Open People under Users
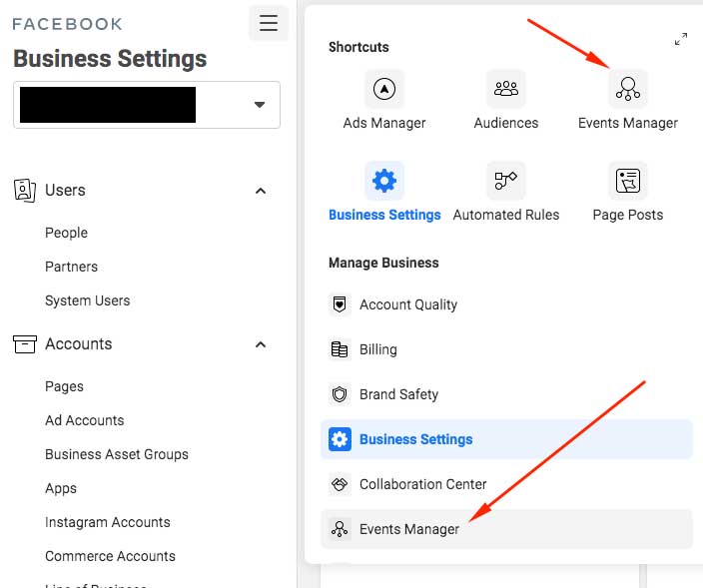Viewport: 703px width, 588px height. coord(66,233)
